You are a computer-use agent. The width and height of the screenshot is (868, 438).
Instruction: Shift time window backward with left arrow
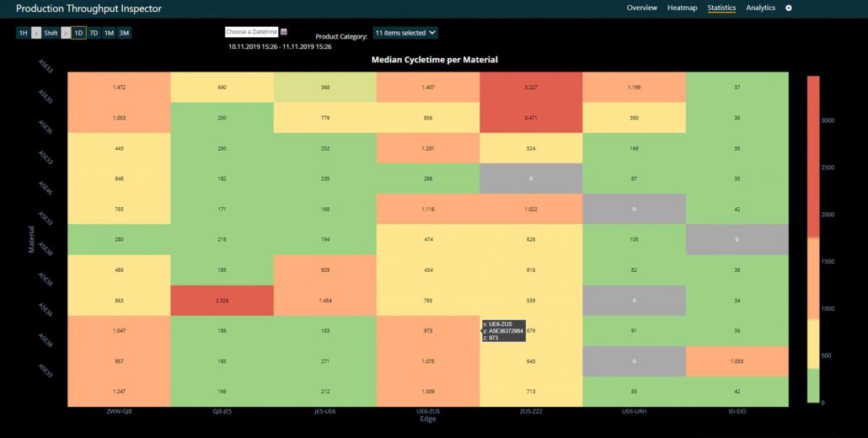pos(36,33)
